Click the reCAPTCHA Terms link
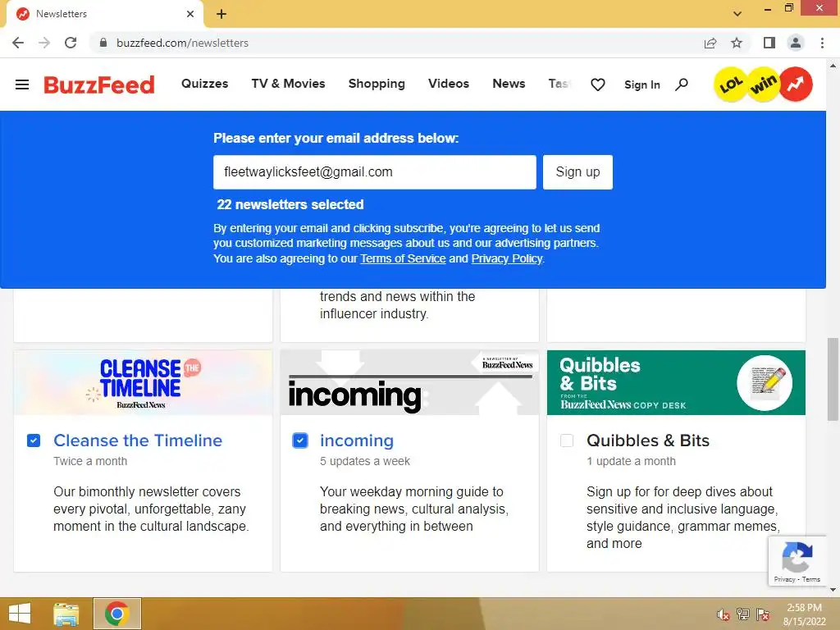The image size is (840, 630). click(811, 579)
